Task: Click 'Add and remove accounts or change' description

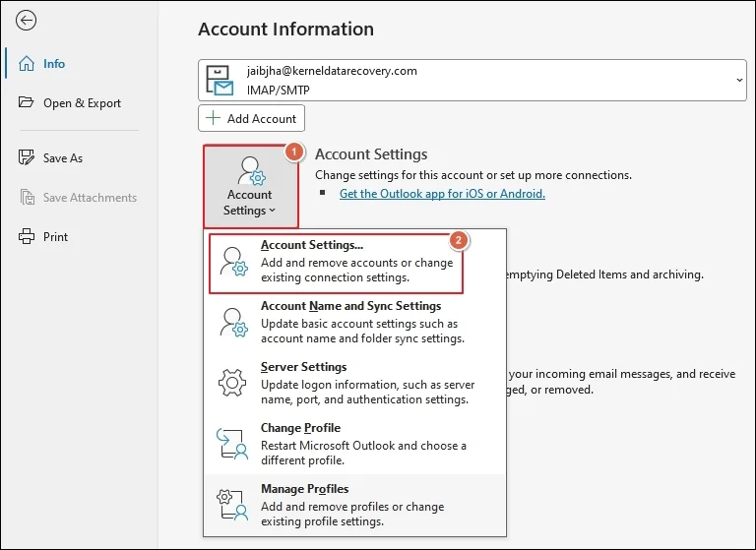Action: click(x=356, y=263)
